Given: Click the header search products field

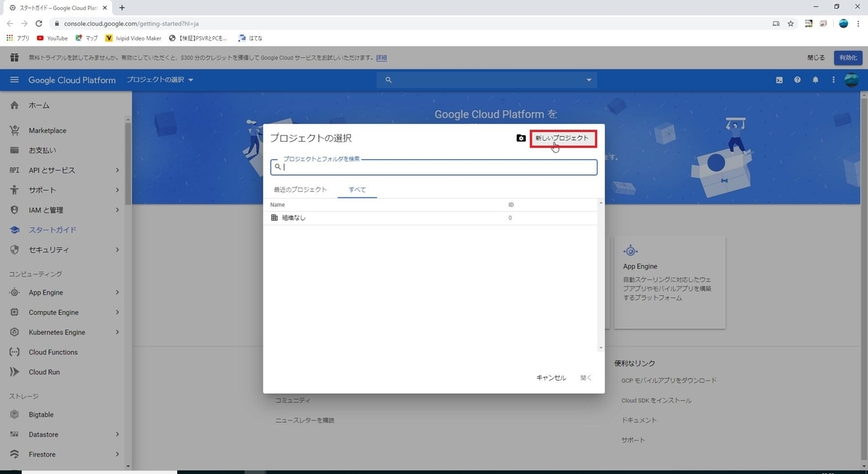Looking at the screenshot, I should [487, 80].
